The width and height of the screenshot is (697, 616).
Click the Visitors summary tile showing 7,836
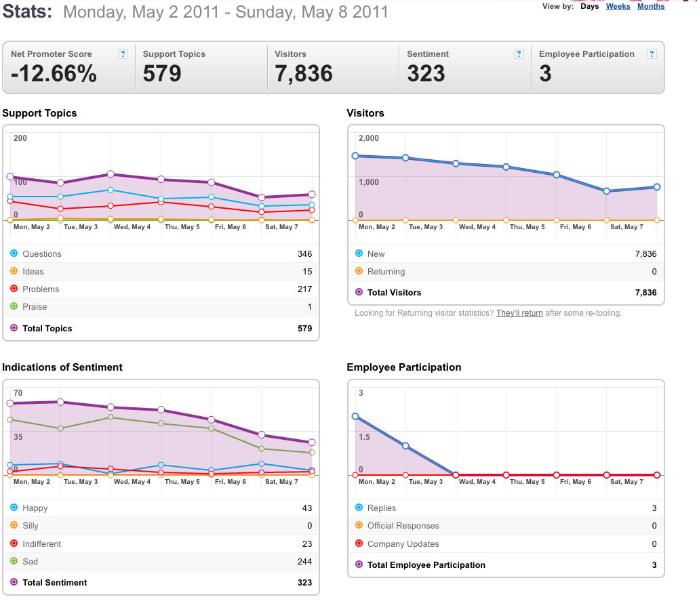coord(333,68)
